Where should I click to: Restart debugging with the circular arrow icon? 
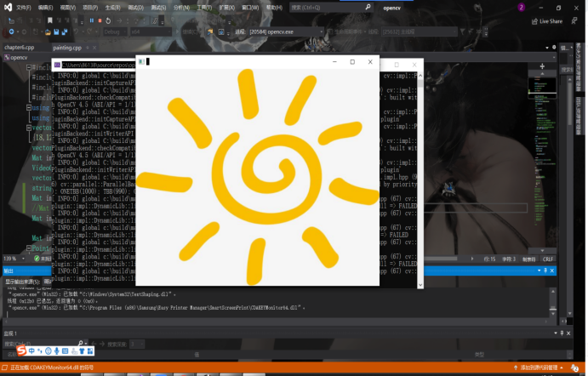(108, 20)
